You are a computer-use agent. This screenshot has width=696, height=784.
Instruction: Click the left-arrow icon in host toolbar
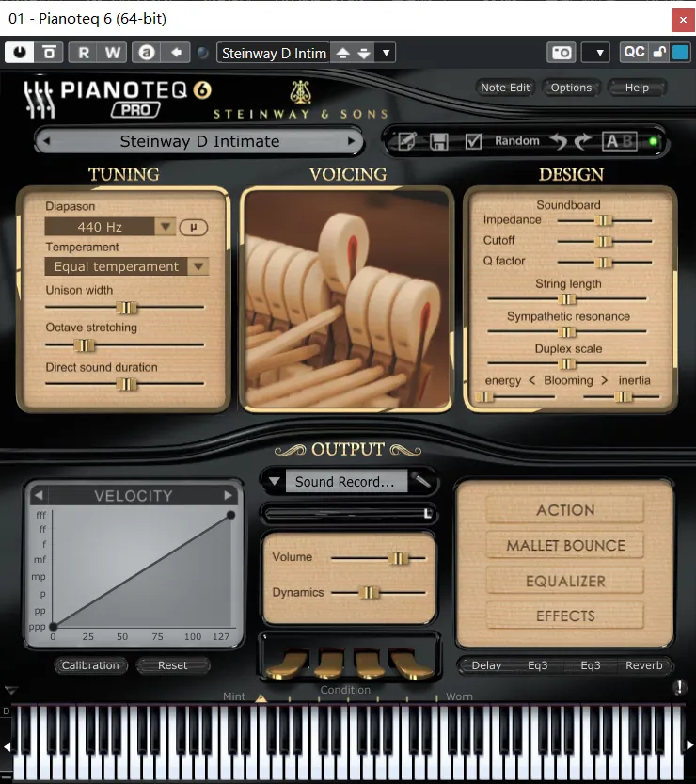[176, 53]
